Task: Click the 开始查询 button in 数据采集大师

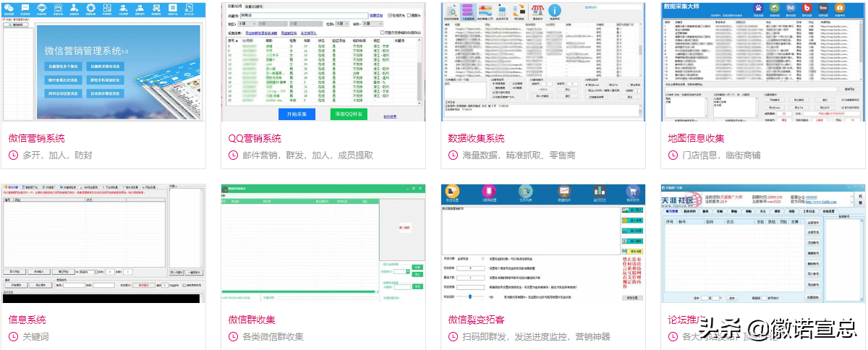Action: coord(775,100)
